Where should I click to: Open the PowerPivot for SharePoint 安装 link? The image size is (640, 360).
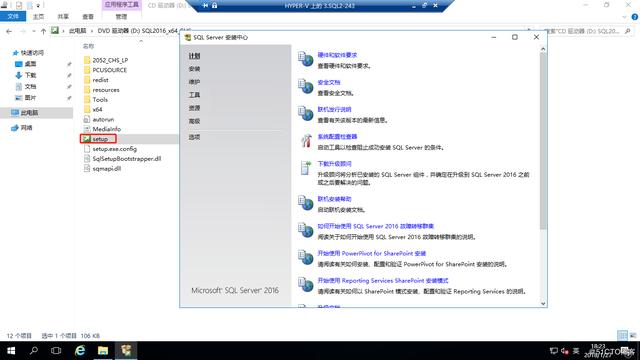coord(371,253)
